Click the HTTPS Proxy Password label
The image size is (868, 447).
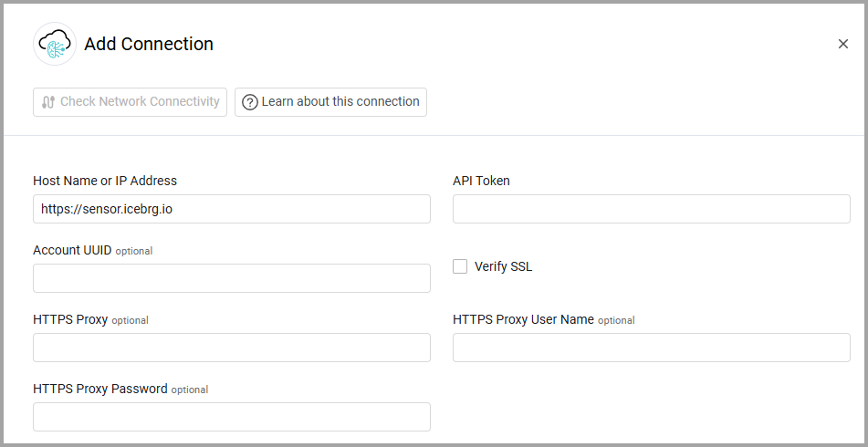coord(100,389)
